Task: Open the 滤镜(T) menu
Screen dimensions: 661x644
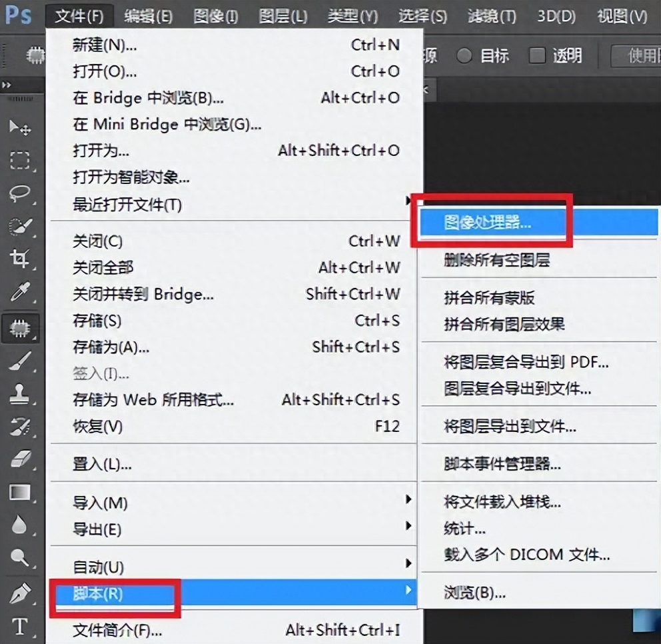Action: click(x=492, y=17)
